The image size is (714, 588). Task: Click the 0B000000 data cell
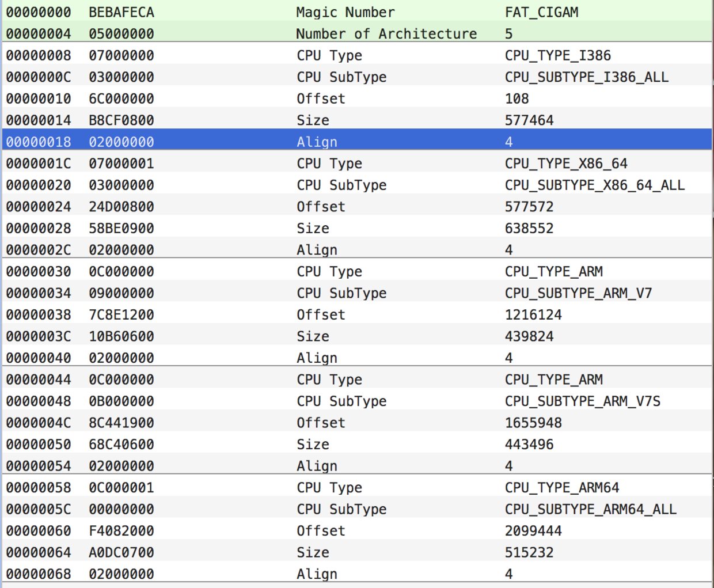tap(121, 401)
